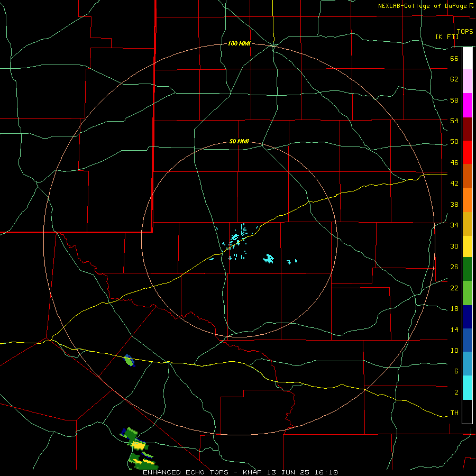Click the dark red legend swatch above 50
Image resolution: width=476 pixels, height=476 pixels.
(467, 129)
